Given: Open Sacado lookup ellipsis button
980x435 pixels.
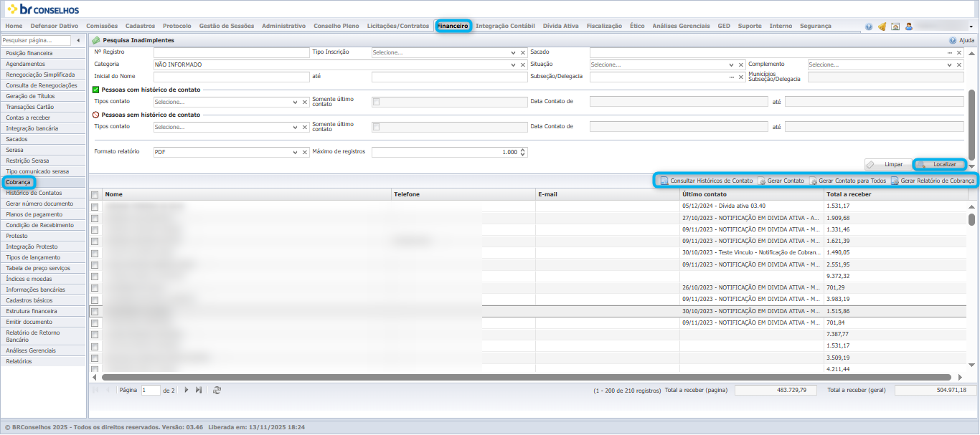Looking at the screenshot, I should [950, 53].
